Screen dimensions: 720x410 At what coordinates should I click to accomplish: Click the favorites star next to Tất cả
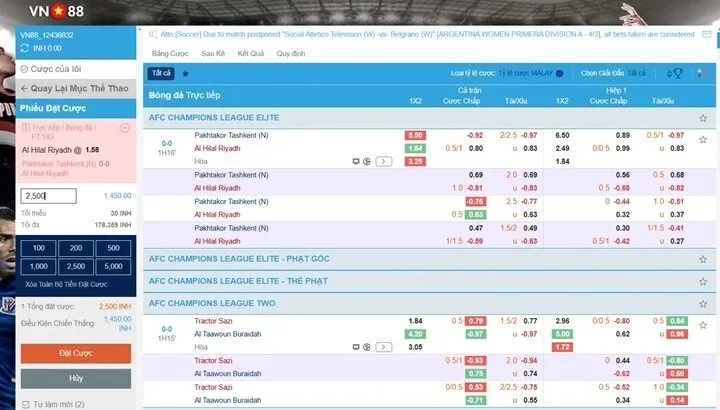(x=185, y=74)
